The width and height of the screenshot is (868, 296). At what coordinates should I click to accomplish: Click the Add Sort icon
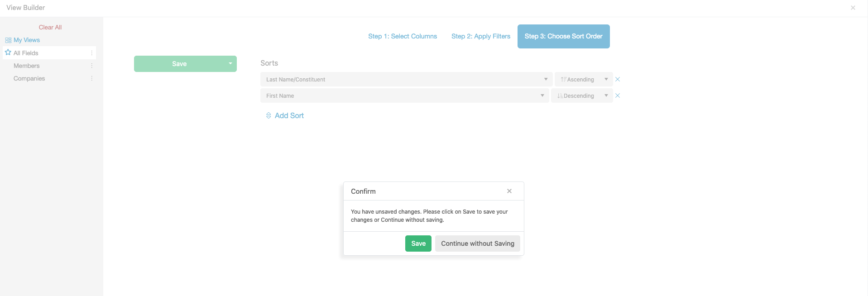click(269, 115)
